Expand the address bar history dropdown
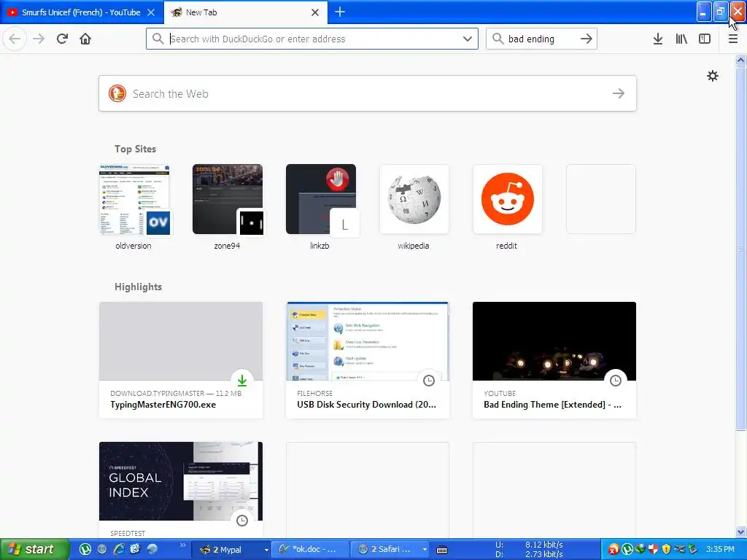 (x=468, y=39)
